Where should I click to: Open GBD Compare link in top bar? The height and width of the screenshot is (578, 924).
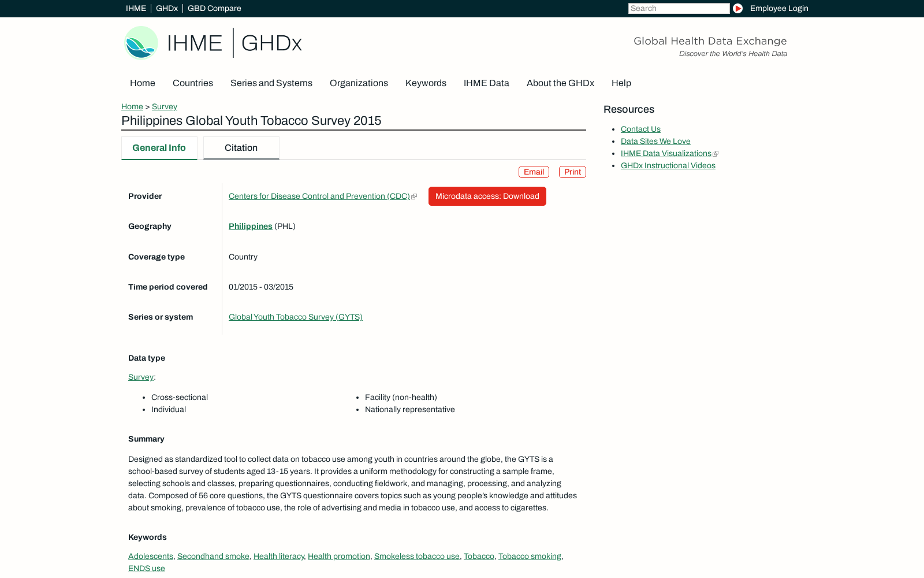point(214,8)
